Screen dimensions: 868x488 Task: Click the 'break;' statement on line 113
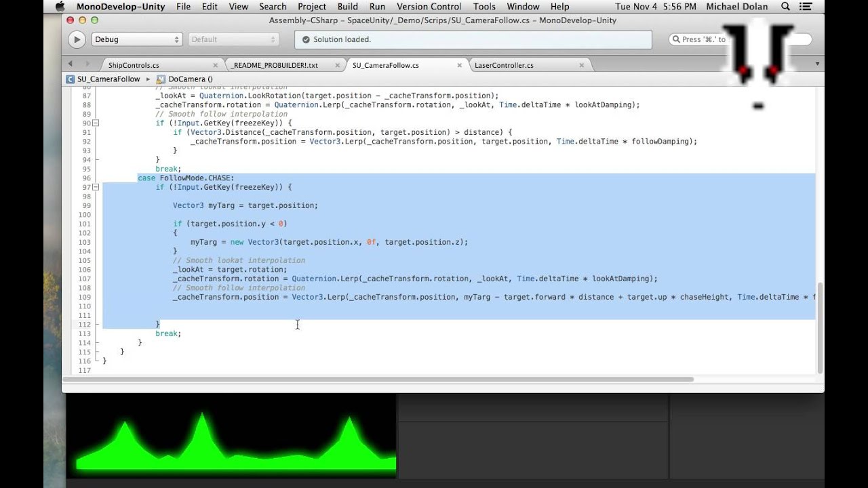[168, 333]
